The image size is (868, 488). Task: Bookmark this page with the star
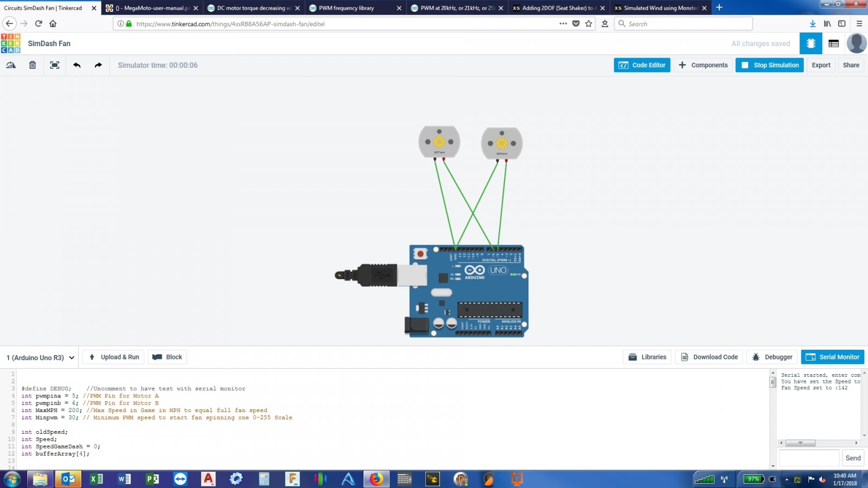[589, 23]
